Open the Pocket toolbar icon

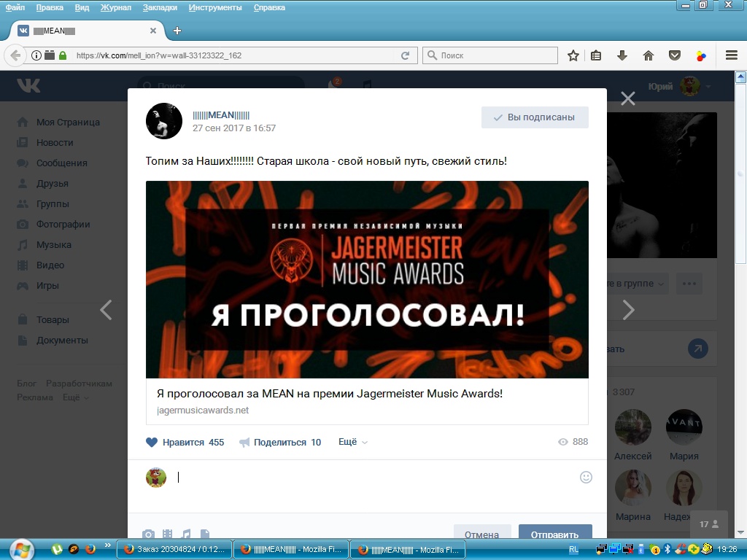(675, 55)
